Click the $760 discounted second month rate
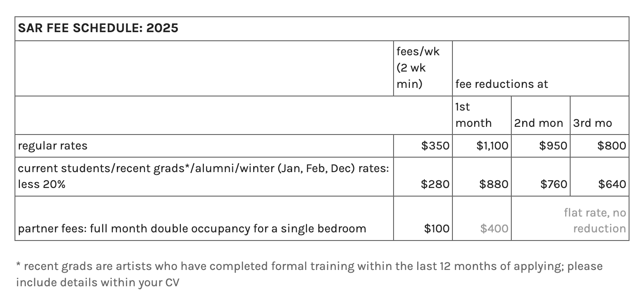The width and height of the screenshot is (644, 308). pos(554,184)
